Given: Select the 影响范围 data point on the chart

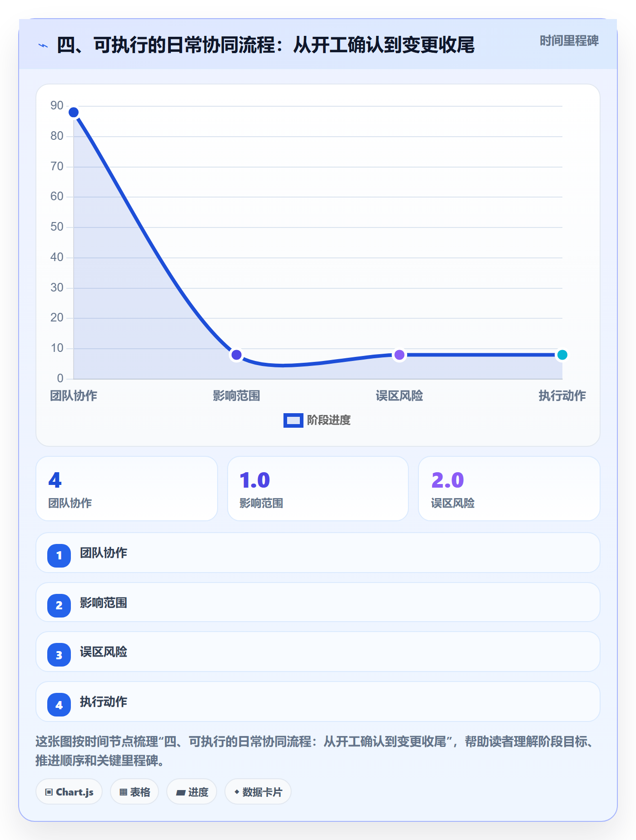Looking at the screenshot, I should click(x=236, y=355).
